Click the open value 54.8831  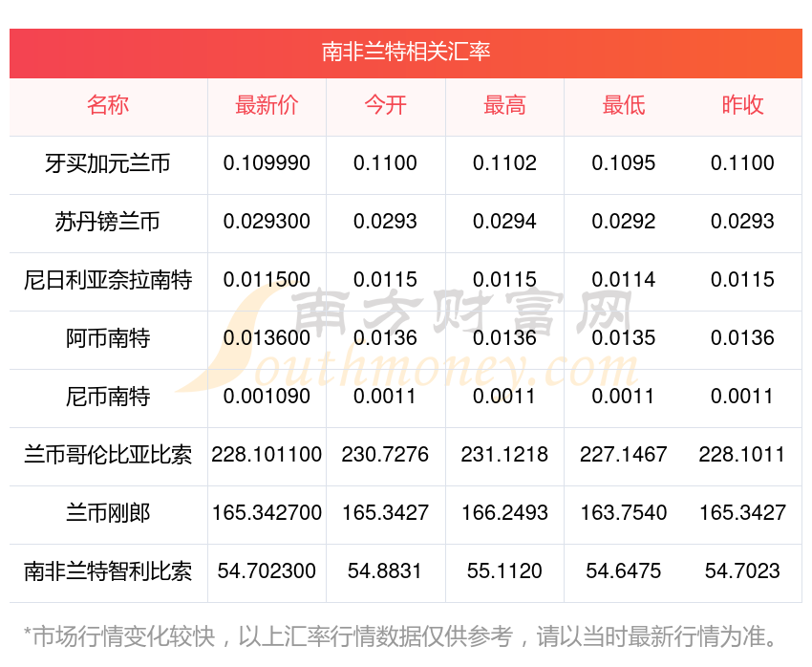(385, 571)
